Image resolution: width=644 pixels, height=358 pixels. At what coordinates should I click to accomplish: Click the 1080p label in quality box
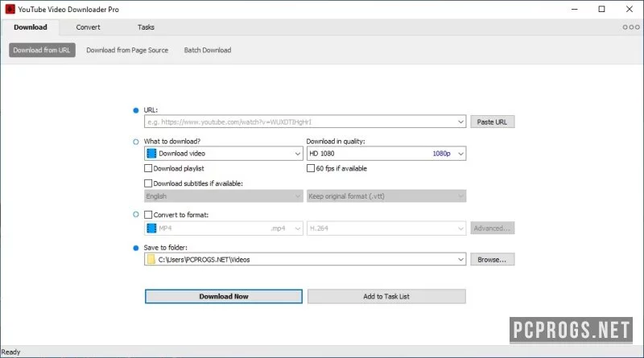pyautogui.click(x=441, y=154)
